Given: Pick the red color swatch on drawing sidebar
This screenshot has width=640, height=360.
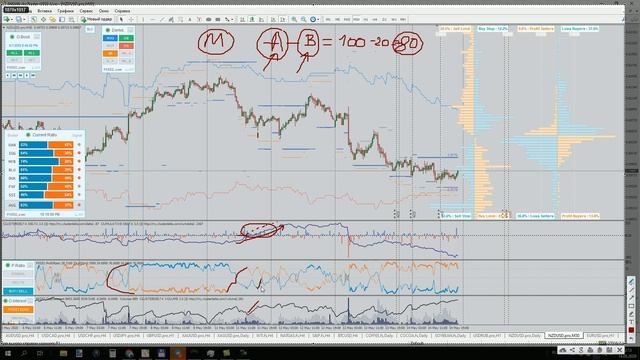Looking at the screenshot, I should coord(631,330).
